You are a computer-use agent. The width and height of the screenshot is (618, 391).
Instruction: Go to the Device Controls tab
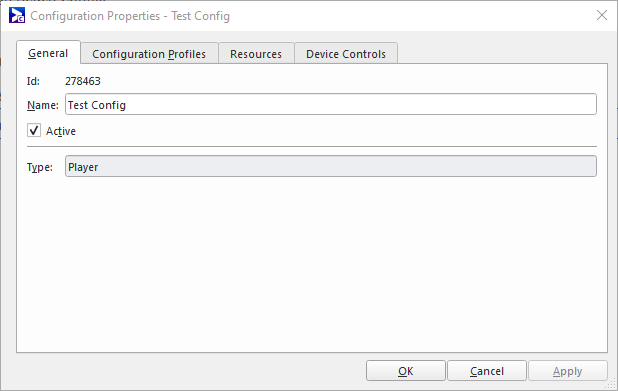click(x=346, y=54)
